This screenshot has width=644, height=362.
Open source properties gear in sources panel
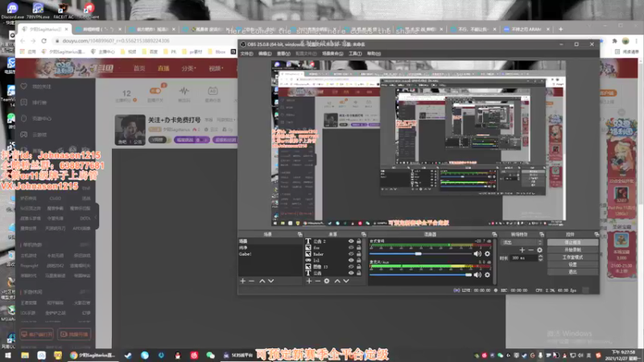[x=327, y=281]
